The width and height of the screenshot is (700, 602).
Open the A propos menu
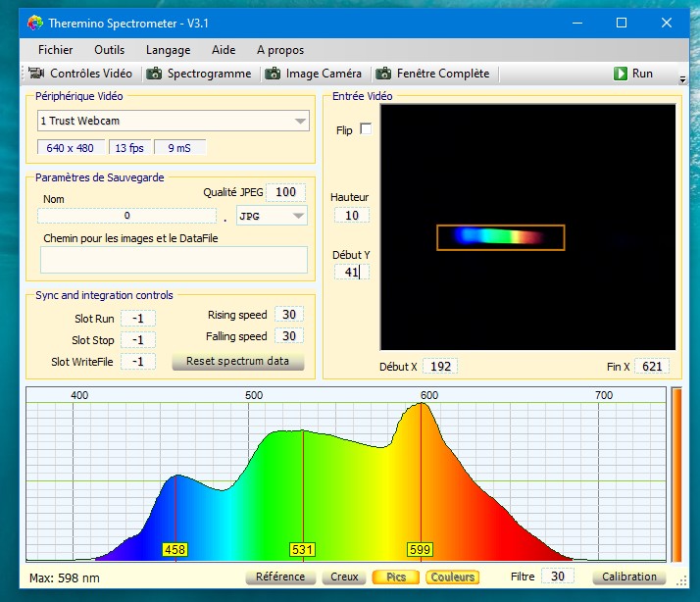coord(280,50)
